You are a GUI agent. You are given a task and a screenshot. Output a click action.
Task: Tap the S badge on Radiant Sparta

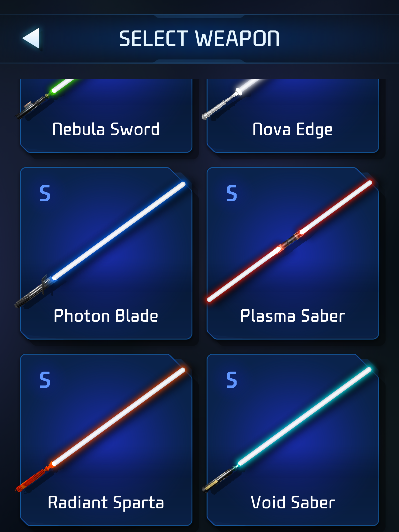tap(45, 380)
